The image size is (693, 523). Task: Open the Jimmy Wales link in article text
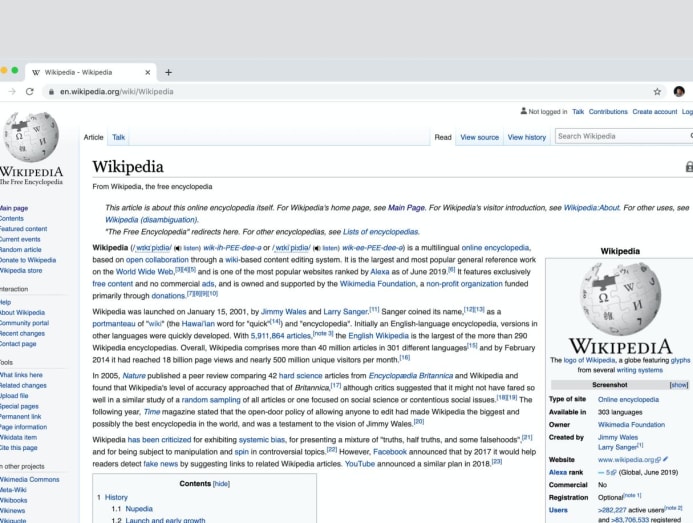284,312
